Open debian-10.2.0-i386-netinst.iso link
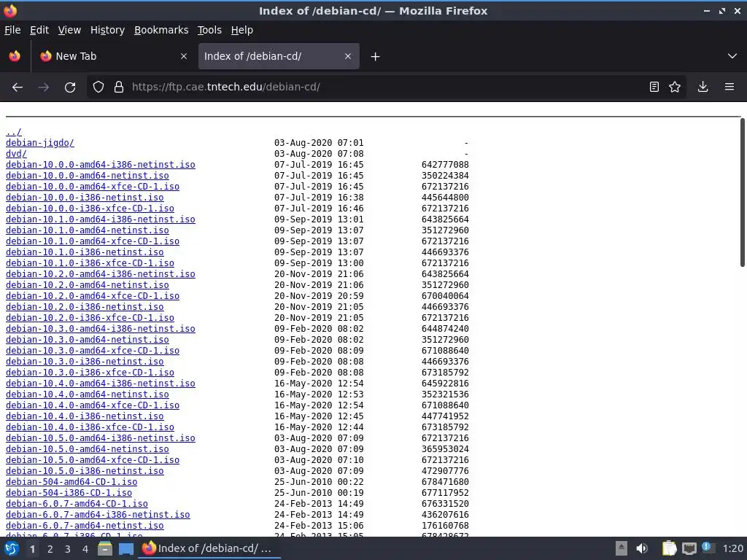 85,307
